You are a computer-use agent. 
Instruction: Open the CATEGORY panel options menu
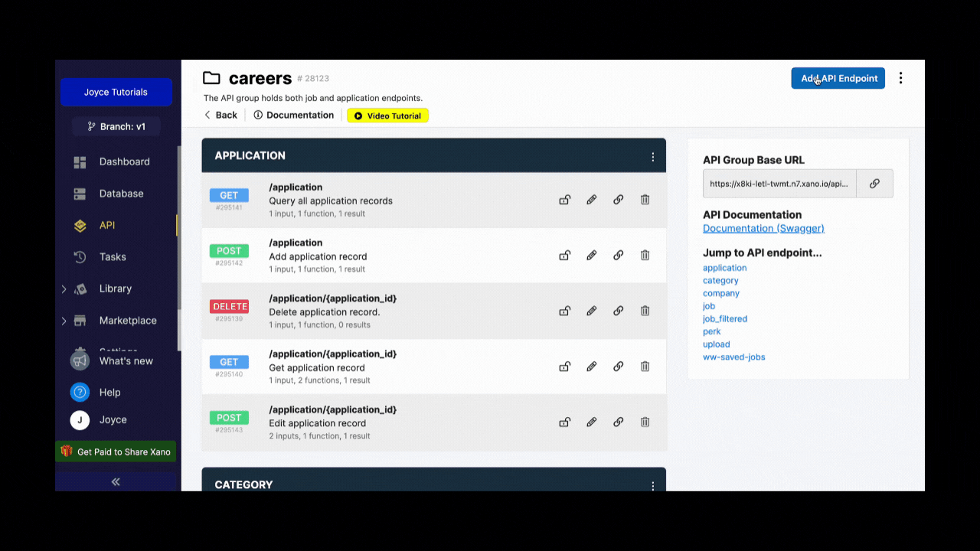coord(652,484)
